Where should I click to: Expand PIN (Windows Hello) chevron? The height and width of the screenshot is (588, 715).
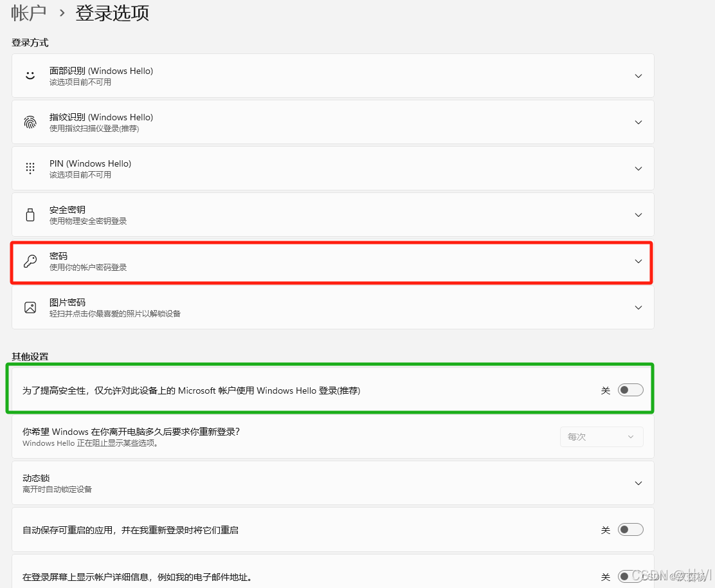[x=638, y=169]
